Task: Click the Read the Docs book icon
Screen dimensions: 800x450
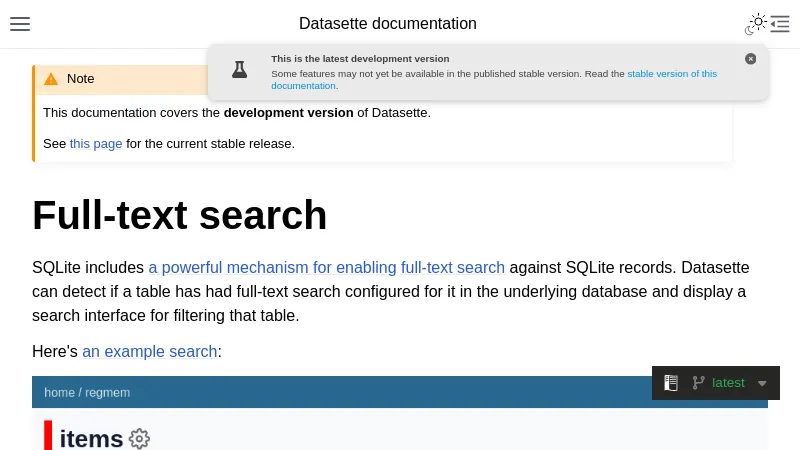Action: click(x=671, y=383)
